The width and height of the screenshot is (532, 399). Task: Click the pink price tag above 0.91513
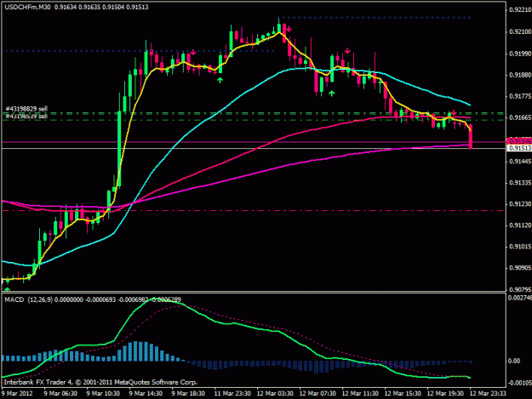[519, 141]
